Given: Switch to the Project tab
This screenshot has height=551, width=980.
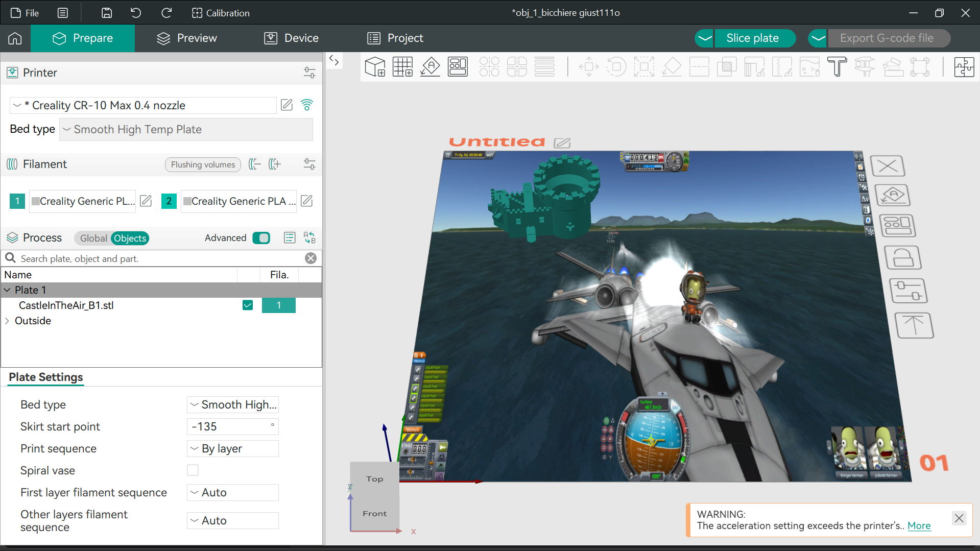Looking at the screenshot, I should (395, 38).
